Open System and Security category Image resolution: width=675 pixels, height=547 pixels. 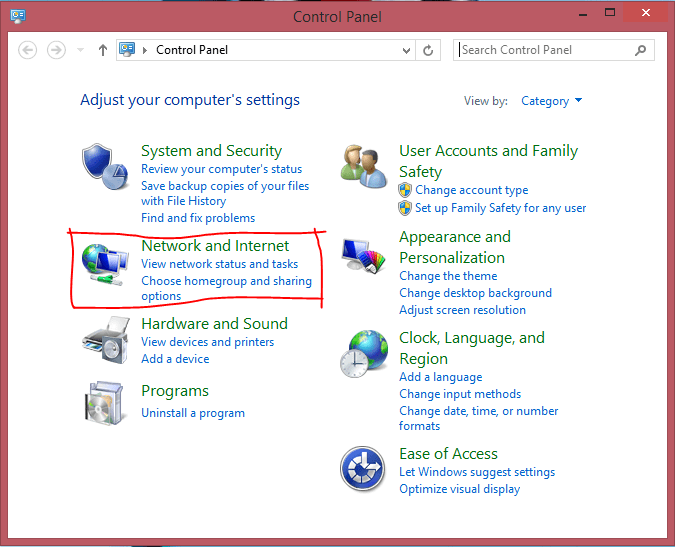[x=211, y=151]
